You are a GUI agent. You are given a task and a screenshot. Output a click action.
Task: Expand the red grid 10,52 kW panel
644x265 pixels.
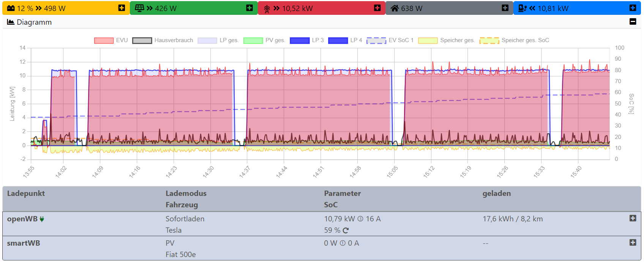point(377,8)
